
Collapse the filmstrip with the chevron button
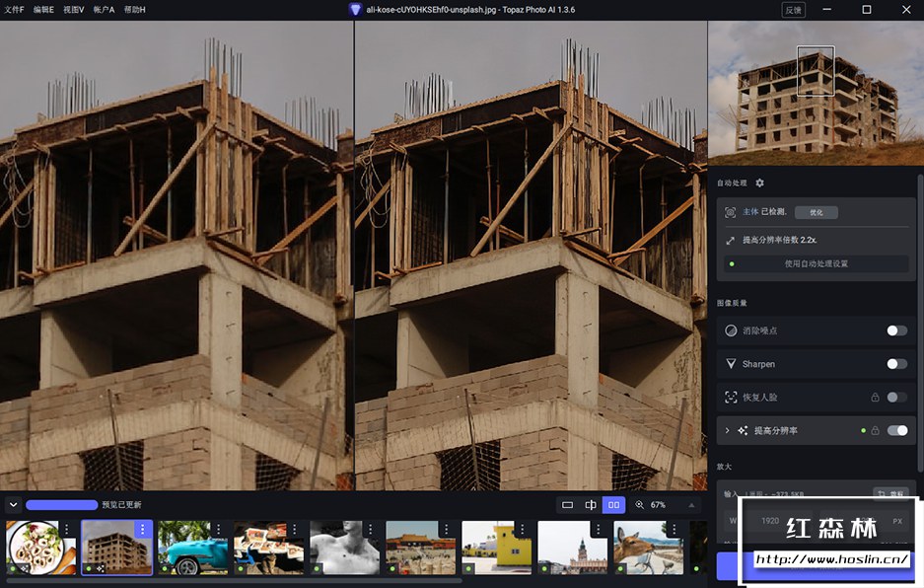pos(13,505)
